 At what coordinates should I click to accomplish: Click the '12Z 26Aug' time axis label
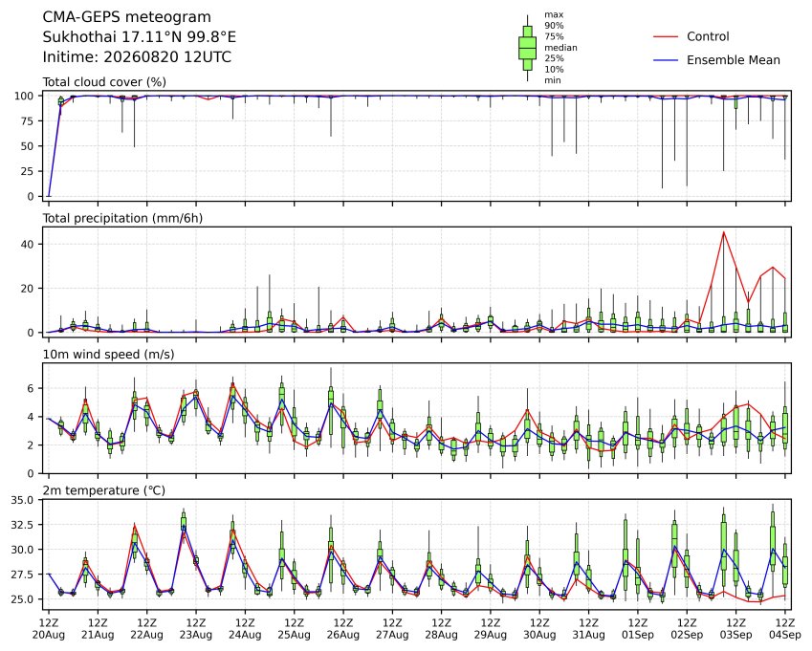tap(342, 629)
